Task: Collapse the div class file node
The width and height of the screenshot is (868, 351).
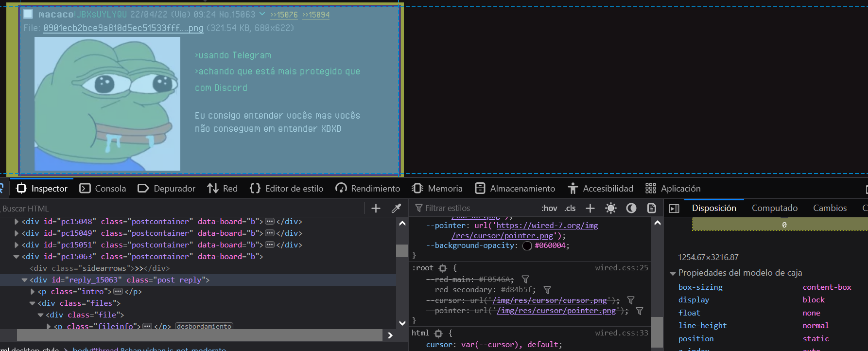Action: click(x=41, y=315)
